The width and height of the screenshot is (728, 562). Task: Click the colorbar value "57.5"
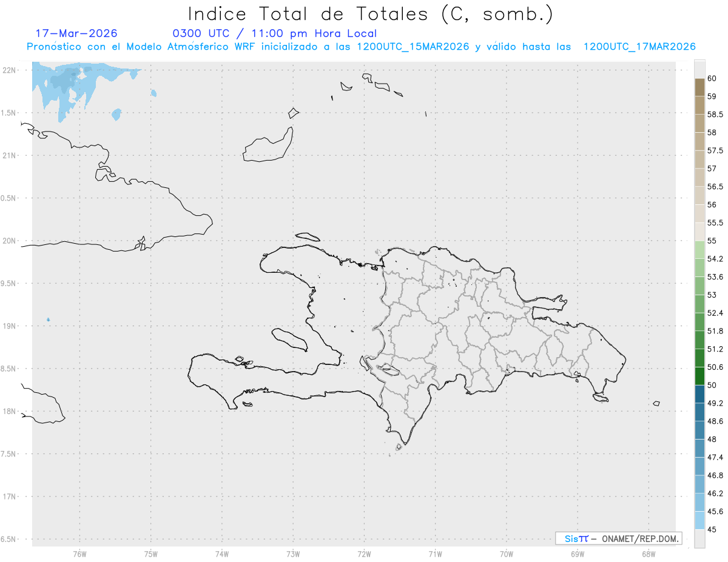click(715, 150)
